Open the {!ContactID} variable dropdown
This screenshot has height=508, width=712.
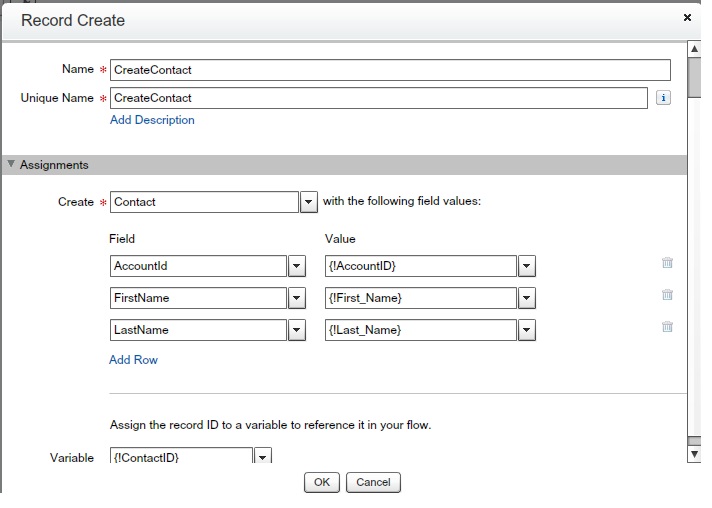(263, 457)
